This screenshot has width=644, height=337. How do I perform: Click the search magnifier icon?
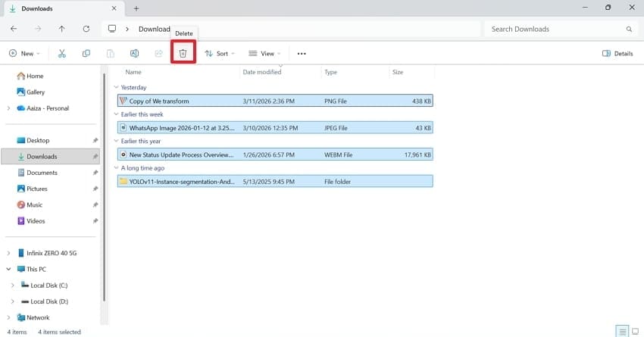[x=629, y=29]
